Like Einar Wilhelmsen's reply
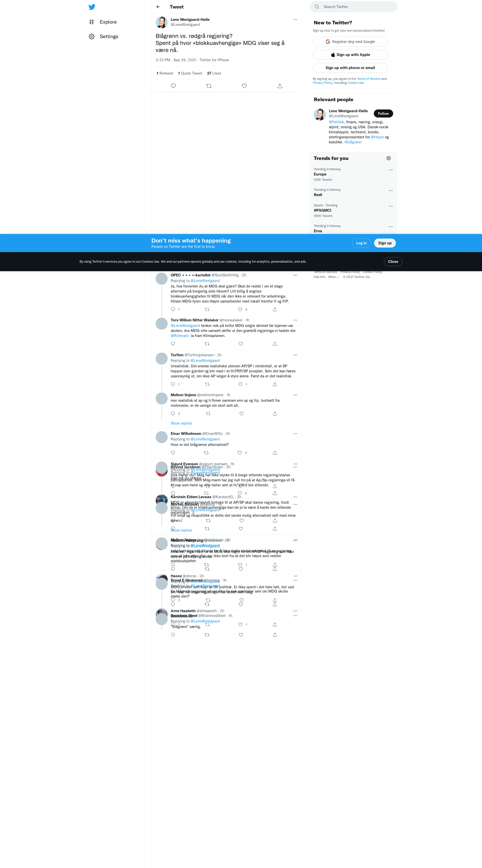The width and height of the screenshot is (482, 868). pos(240,453)
